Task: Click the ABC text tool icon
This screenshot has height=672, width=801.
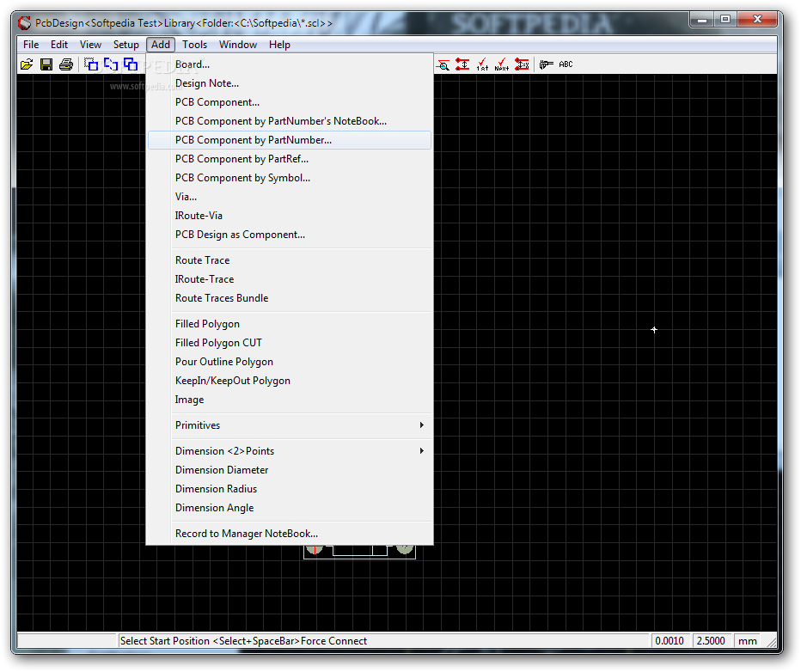Action: pyautogui.click(x=566, y=64)
